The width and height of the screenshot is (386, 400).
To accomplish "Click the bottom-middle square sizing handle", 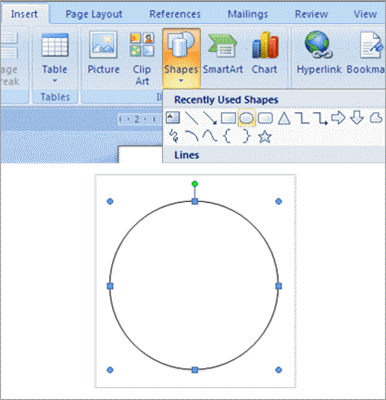I will [195, 370].
